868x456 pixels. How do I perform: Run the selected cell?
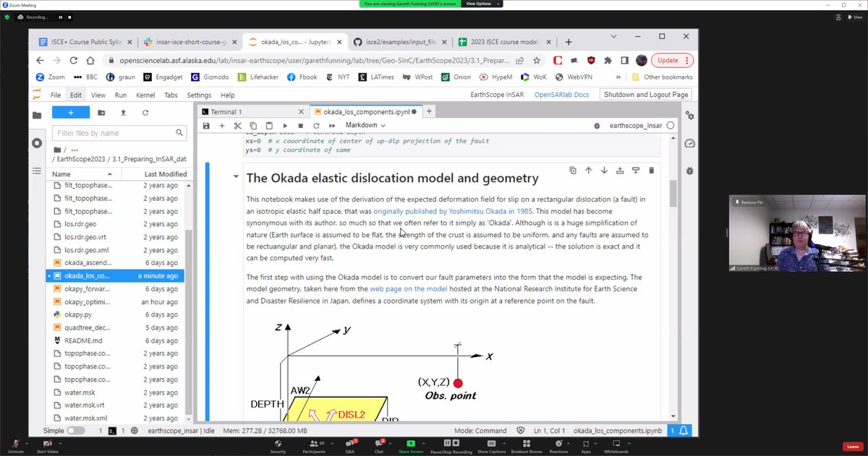285,126
